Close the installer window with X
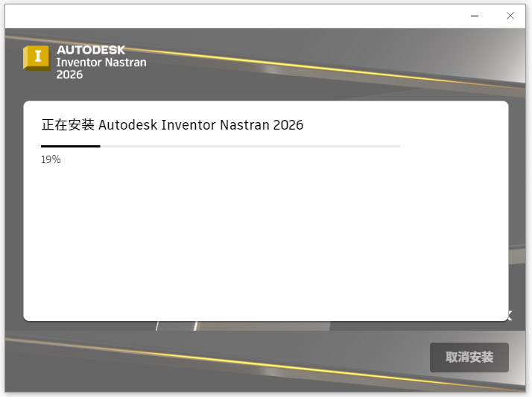The width and height of the screenshot is (532, 397). pyautogui.click(x=510, y=15)
